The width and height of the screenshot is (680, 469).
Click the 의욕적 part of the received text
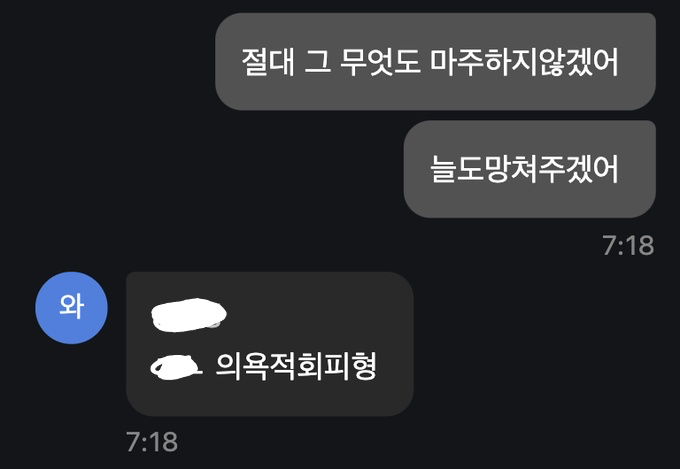pyautogui.click(x=255, y=367)
